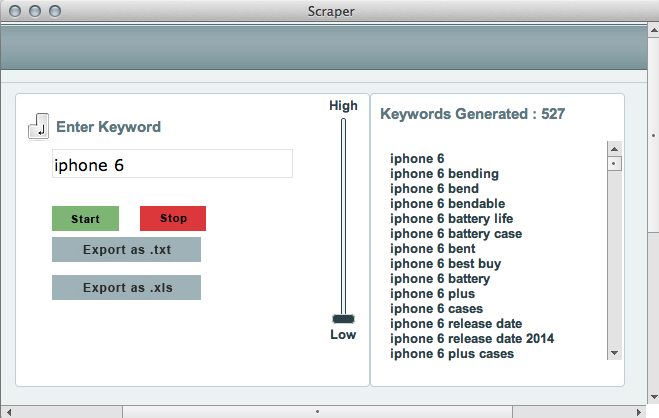
Task: Close the Scraper window
Action: pyautogui.click(x=15, y=11)
